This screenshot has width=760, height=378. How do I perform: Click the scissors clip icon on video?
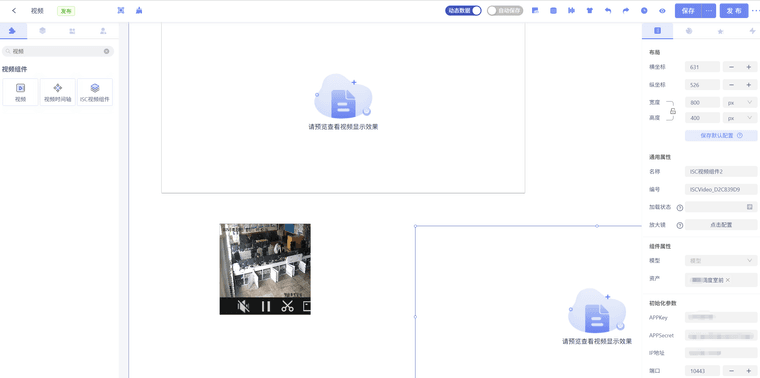[x=287, y=306]
